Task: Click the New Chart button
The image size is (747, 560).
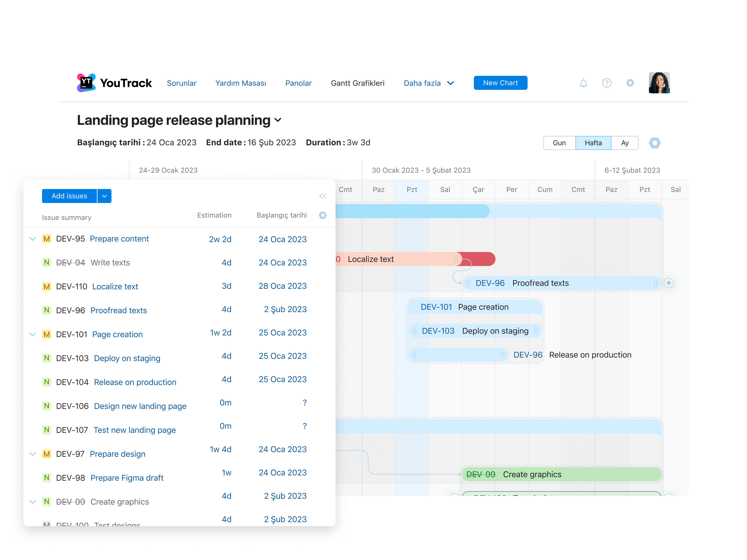Action: (501, 83)
